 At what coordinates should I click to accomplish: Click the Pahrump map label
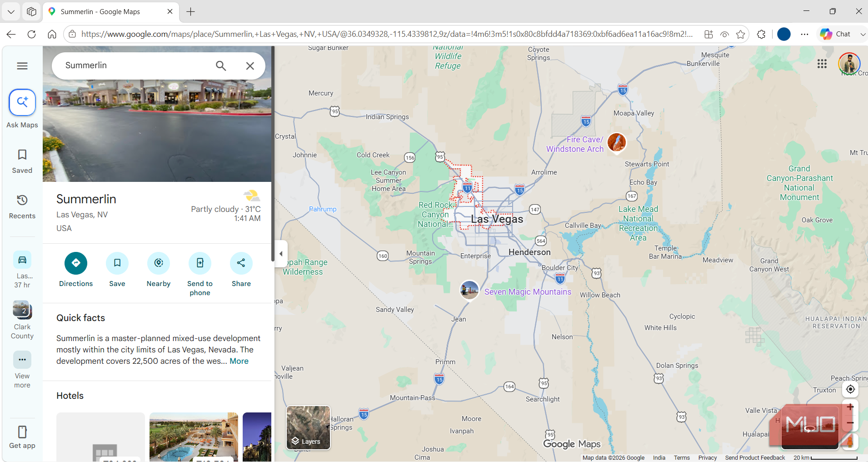[323, 209]
